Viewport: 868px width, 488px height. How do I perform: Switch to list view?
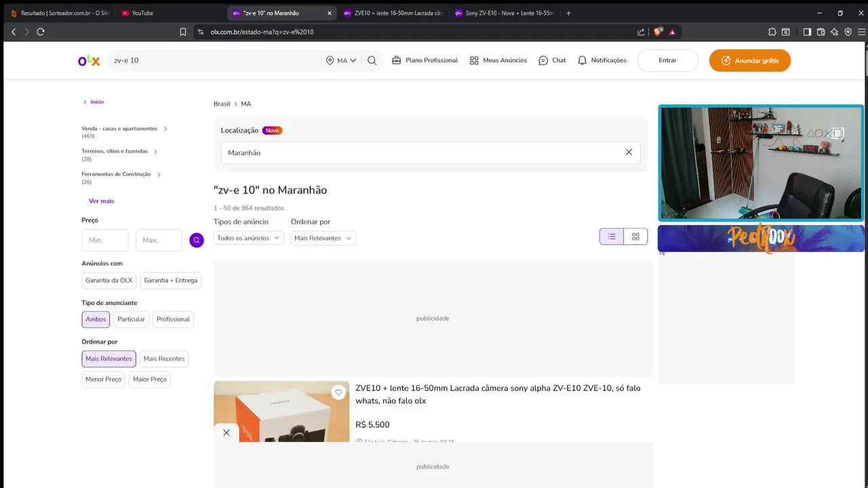pos(612,237)
